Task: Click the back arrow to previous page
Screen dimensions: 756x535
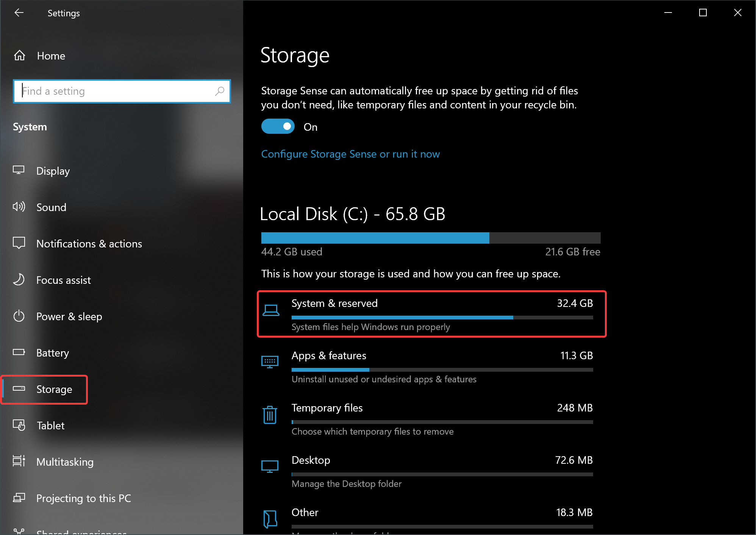Action: click(x=19, y=13)
